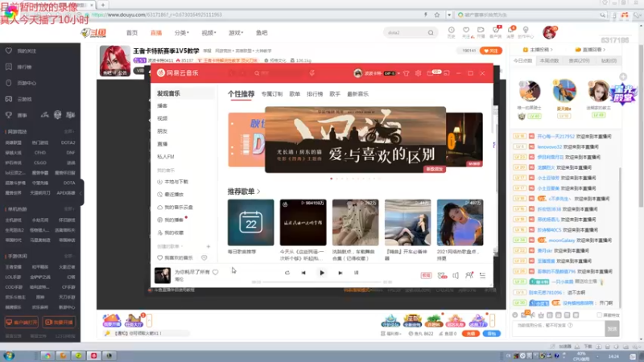
Task: Click the sound effect icon in player bar
Action: (x=442, y=275)
